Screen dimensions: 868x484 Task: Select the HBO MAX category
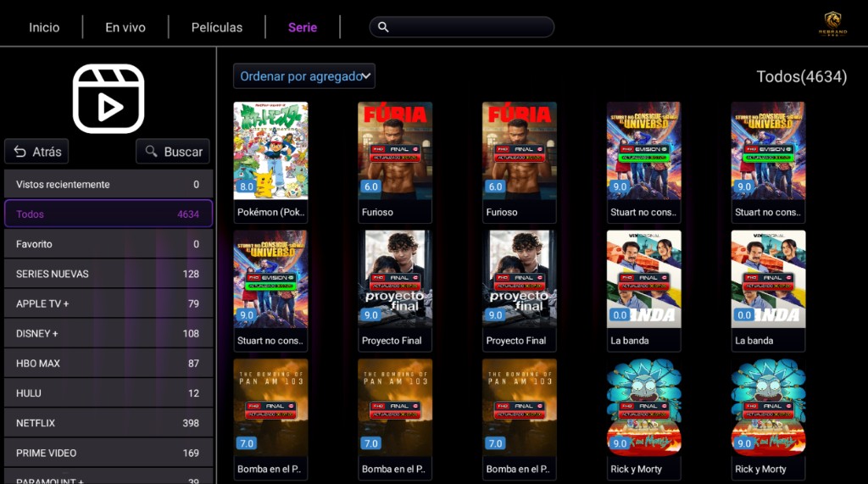[108, 364]
